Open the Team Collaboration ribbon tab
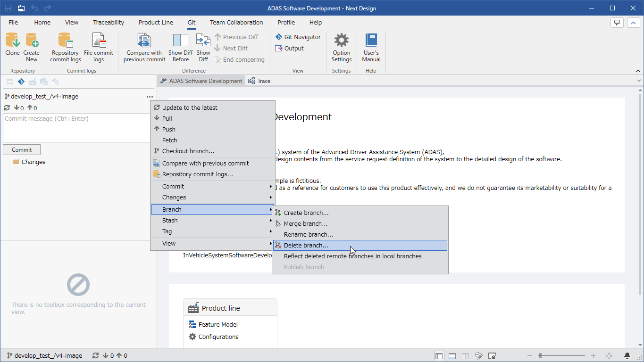 click(236, 22)
